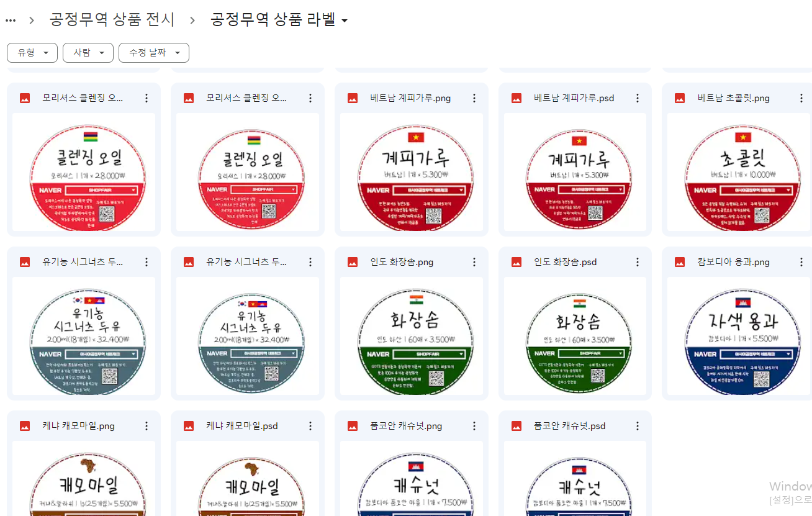The height and width of the screenshot is (516, 812).
Task: Select the 케냐 캐모마일.psd file title
Action: click(x=242, y=426)
